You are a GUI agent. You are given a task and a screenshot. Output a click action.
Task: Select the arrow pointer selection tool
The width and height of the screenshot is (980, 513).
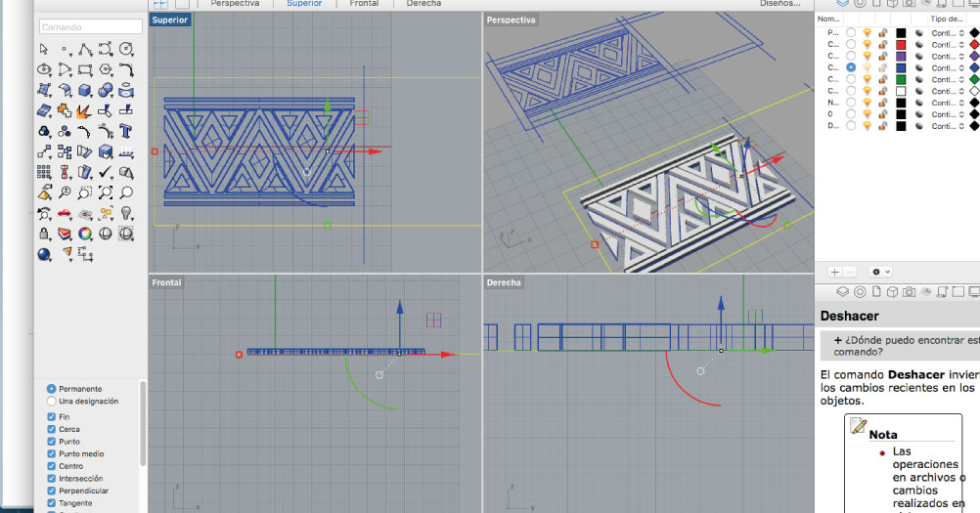pos(44,49)
